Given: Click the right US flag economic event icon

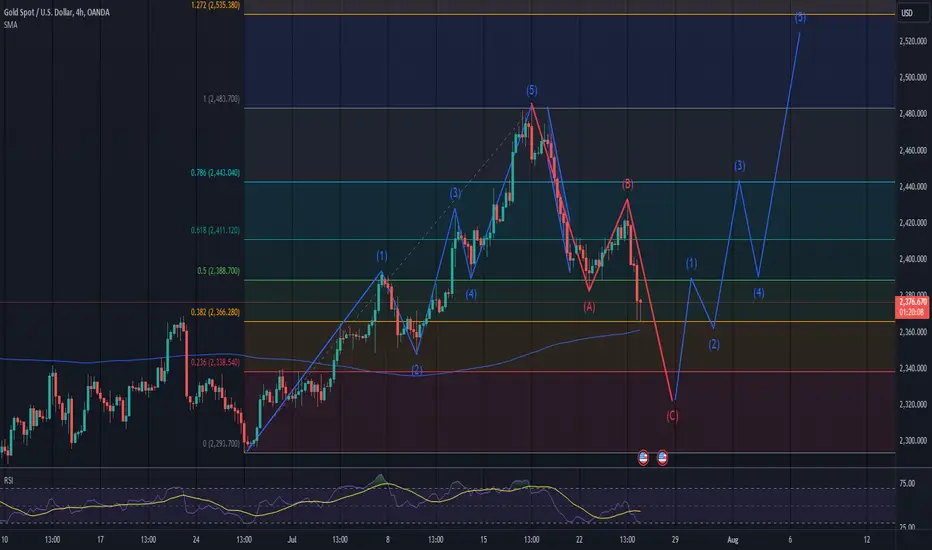Looking at the screenshot, I should pyautogui.click(x=662, y=458).
